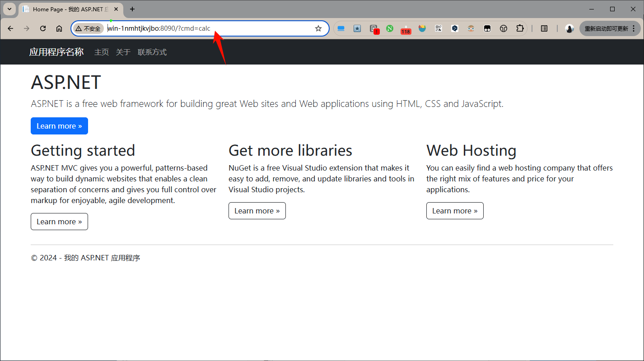This screenshot has width=644, height=361.
Task: Click the green N extension icon
Action: pyautogui.click(x=390, y=28)
